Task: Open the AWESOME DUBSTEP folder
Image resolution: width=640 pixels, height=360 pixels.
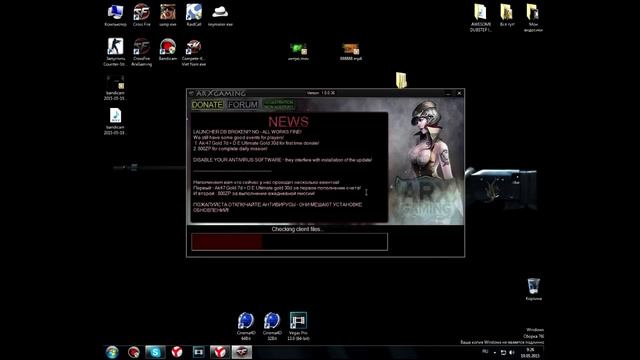Action: coord(480,18)
